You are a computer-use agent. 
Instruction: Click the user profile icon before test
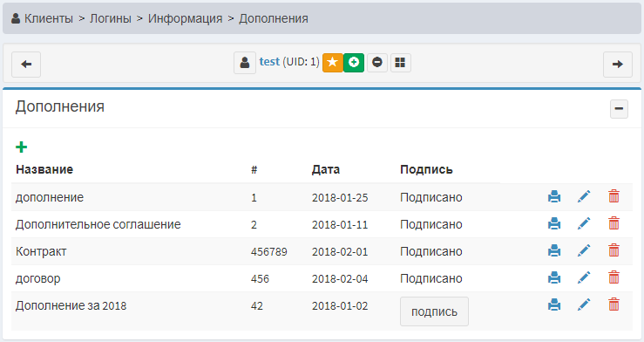(245, 63)
